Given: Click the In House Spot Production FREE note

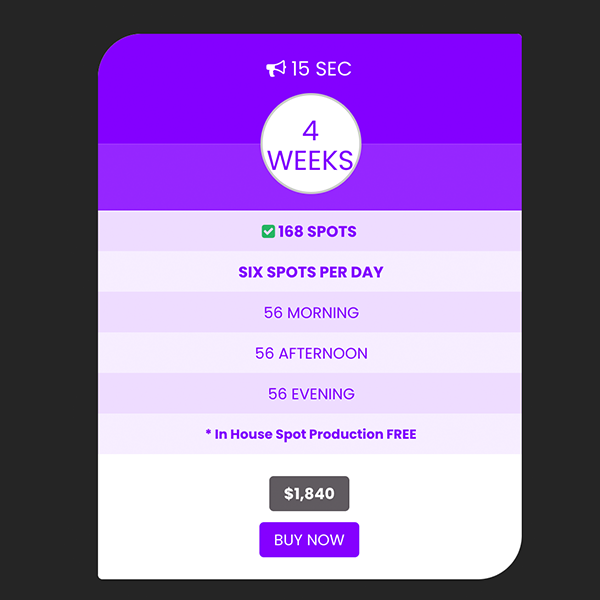Looking at the screenshot, I should pos(311,434).
